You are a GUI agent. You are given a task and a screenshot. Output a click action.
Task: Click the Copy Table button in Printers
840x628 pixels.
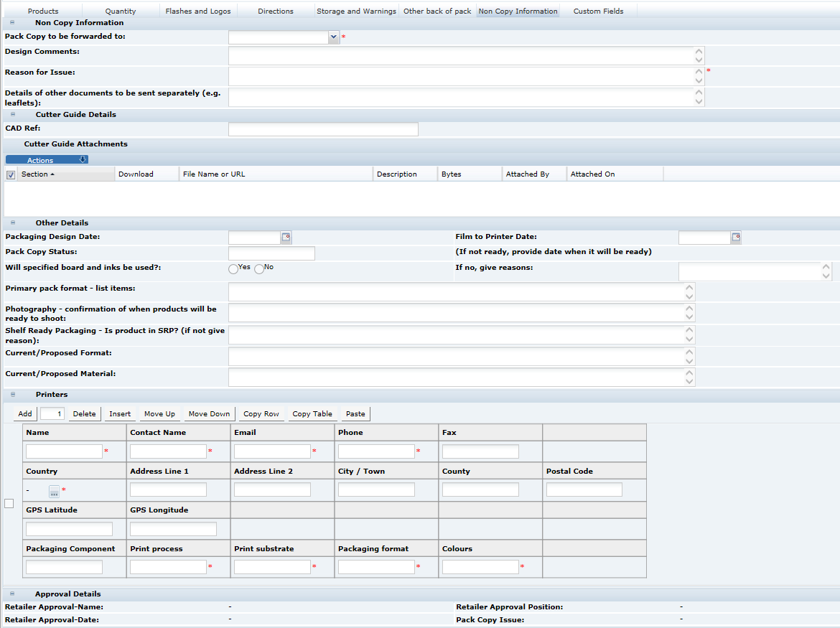coord(312,413)
